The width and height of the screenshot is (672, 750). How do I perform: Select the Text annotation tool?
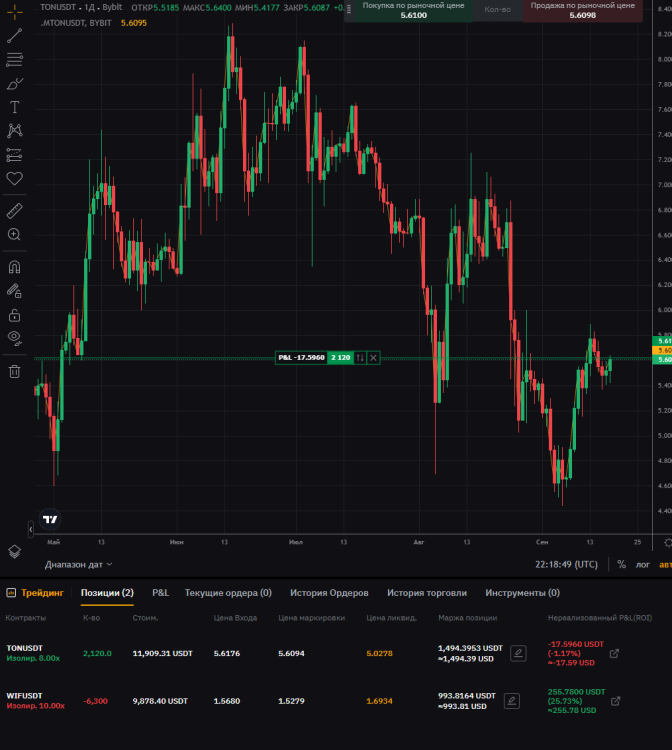pyautogui.click(x=14, y=108)
